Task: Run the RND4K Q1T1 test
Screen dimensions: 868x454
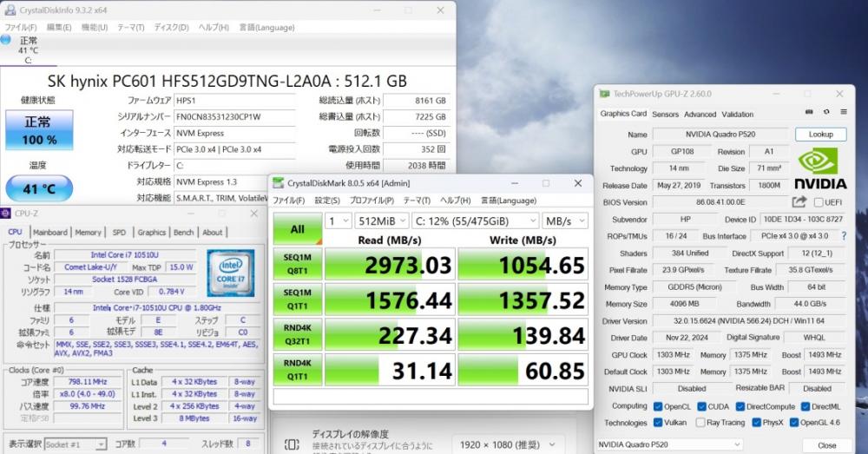Action: coord(297,370)
